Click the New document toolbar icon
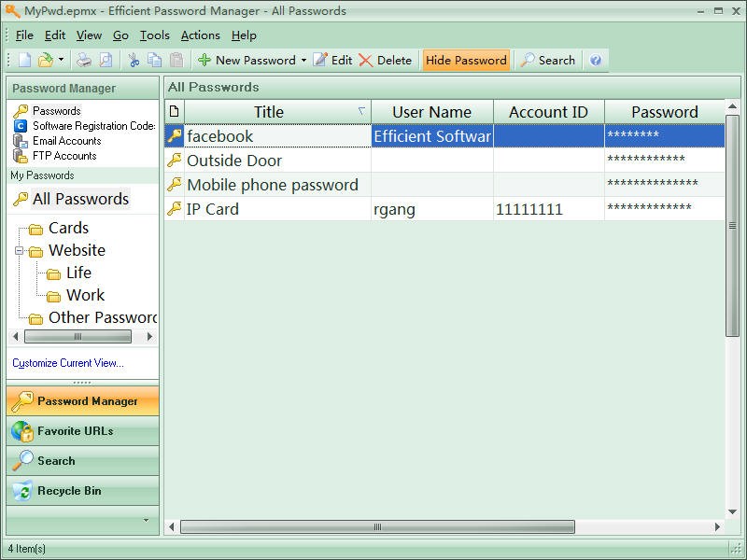Viewport: 747px width, 560px height. click(x=25, y=60)
